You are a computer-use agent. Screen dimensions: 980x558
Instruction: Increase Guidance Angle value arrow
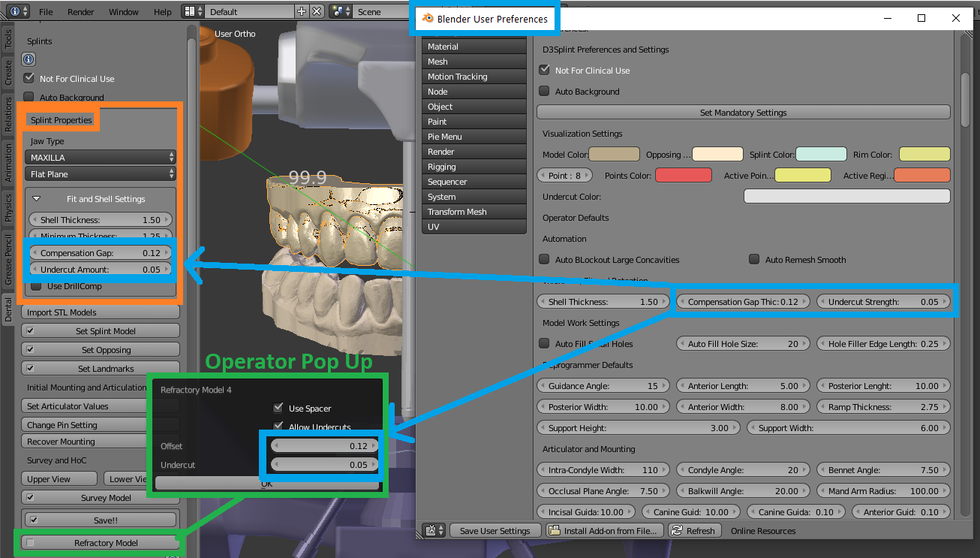(664, 386)
